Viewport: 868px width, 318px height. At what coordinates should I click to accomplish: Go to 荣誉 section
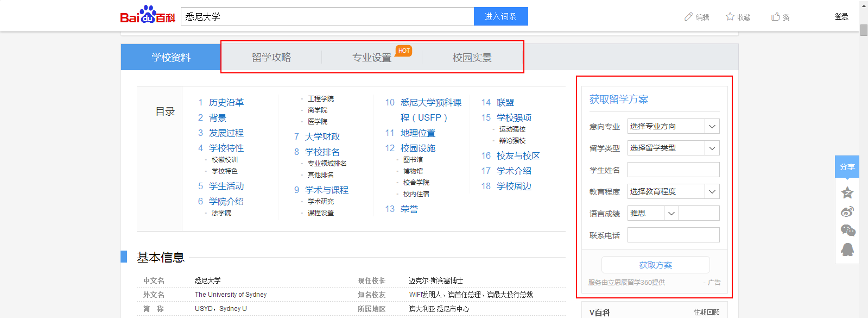pyautogui.click(x=409, y=209)
